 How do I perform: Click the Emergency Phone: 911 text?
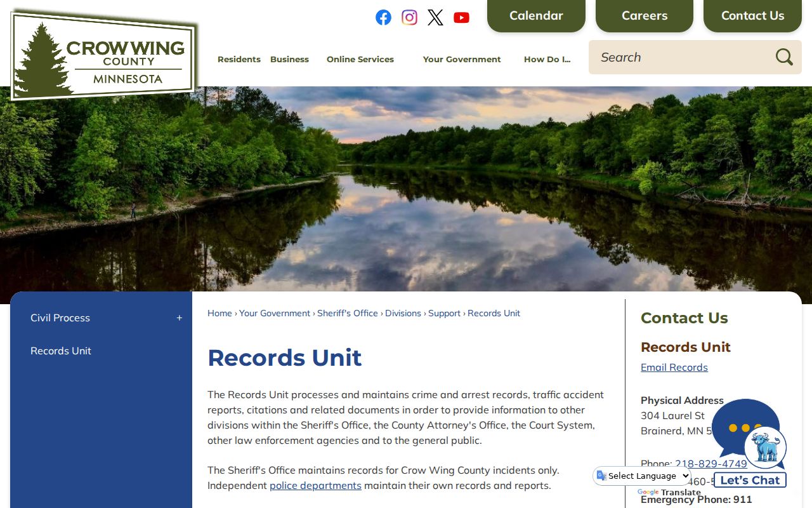click(696, 500)
